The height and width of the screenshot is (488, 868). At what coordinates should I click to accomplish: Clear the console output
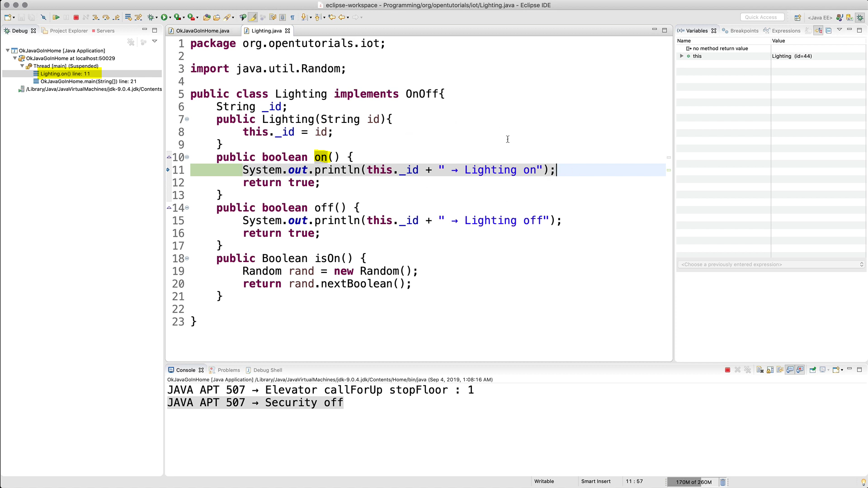(760, 370)
